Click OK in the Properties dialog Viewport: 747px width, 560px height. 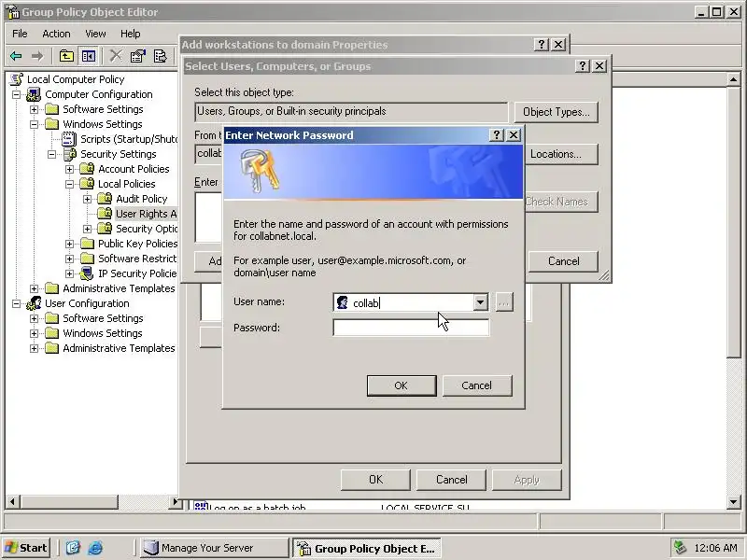[x=375, y=480]
